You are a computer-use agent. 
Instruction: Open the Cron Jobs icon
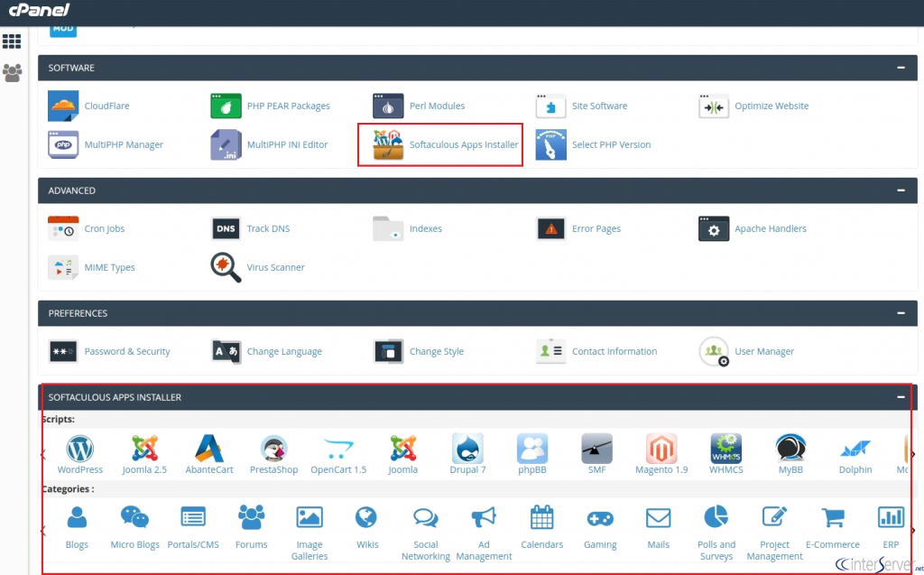pos(63,228)
